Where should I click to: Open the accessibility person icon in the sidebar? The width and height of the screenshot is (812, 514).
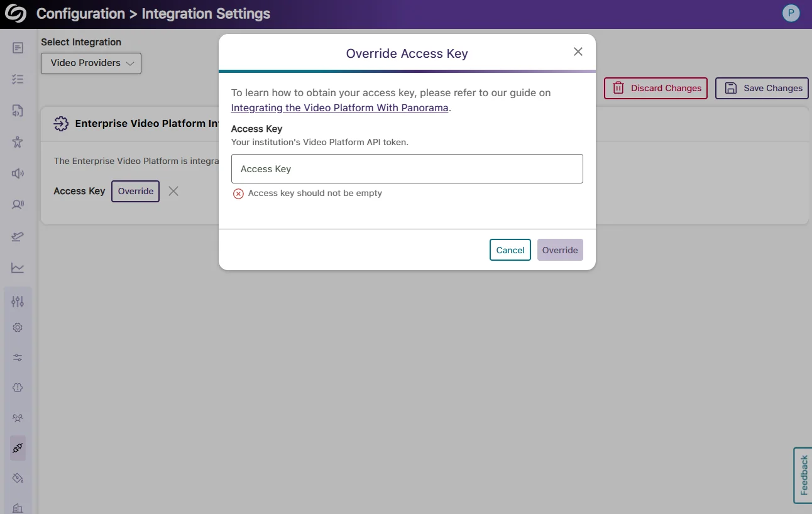(18, 142)
